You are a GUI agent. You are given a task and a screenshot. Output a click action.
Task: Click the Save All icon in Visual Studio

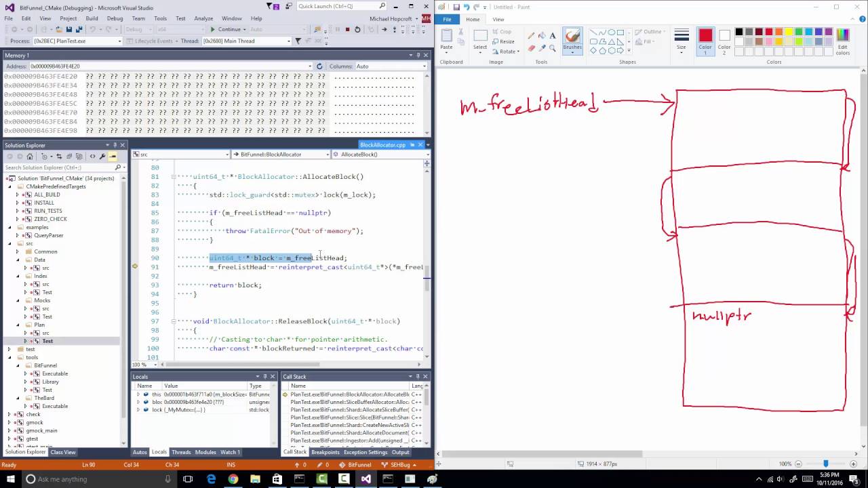coord(79,29)
